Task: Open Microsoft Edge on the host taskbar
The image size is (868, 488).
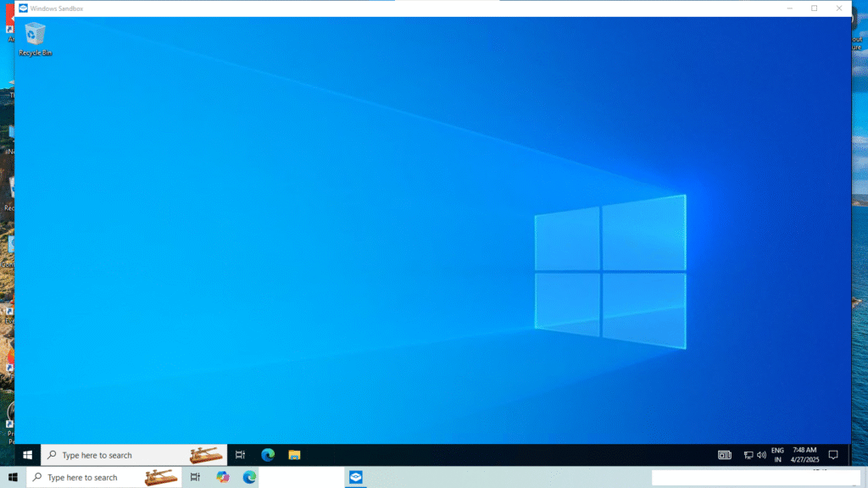Action: [x=249, y=477]
